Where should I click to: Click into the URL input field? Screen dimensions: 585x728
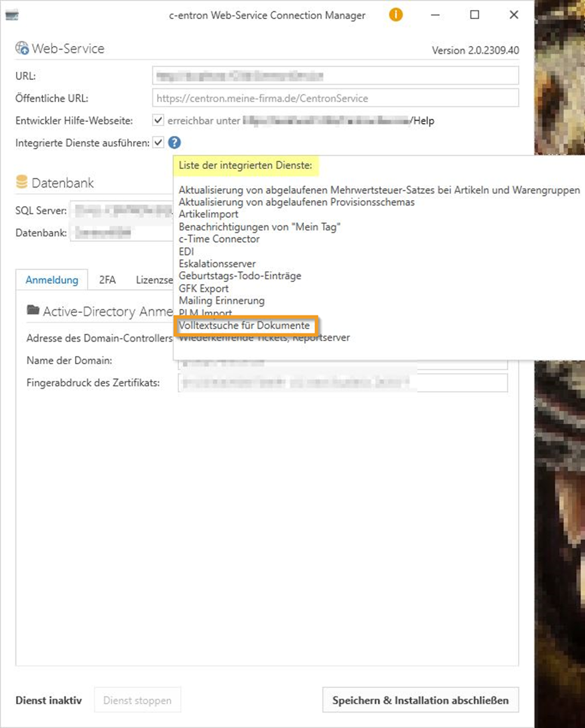coord(335,76)
